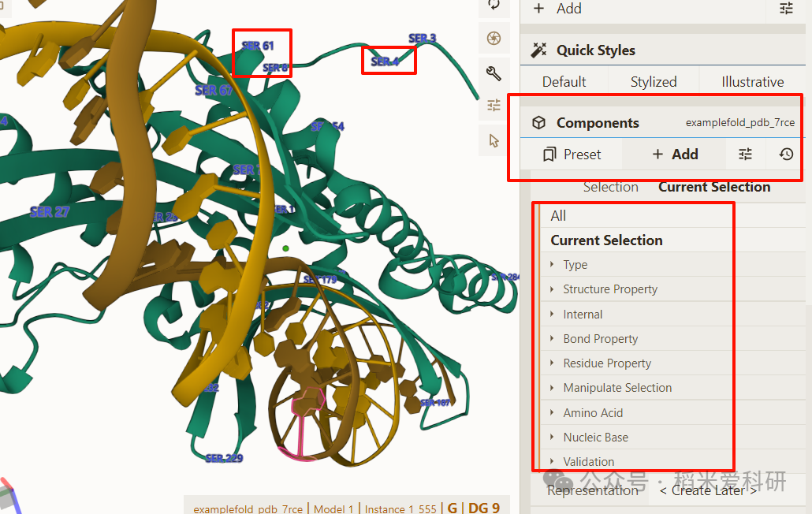Viewport: 812px width, 514px height.
Task: Click the Components history clock icon
Action: [786, 155]
